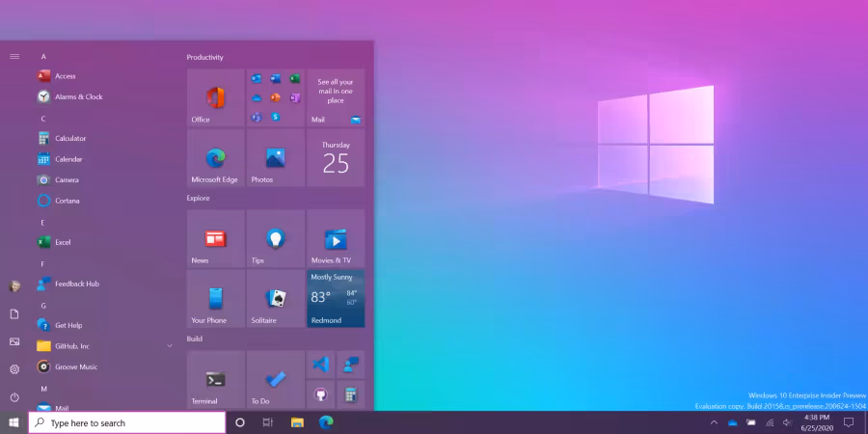Open Settings gear in Start sidebar
The height and width of the screenshot is (434, 868).
[x=14, y=369]
